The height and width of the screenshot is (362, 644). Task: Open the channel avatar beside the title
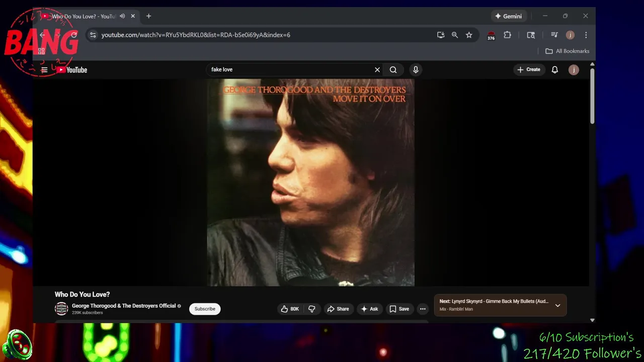tap(61, 309)
